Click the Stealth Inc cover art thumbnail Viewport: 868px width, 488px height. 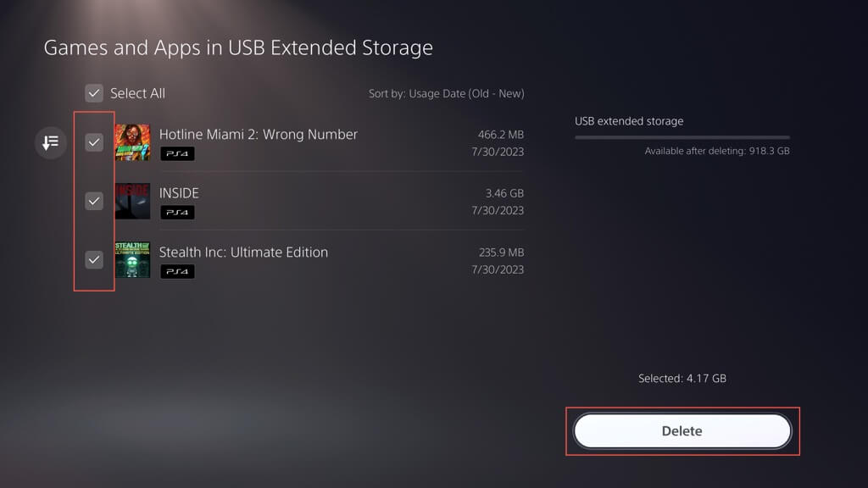point(132,259)
